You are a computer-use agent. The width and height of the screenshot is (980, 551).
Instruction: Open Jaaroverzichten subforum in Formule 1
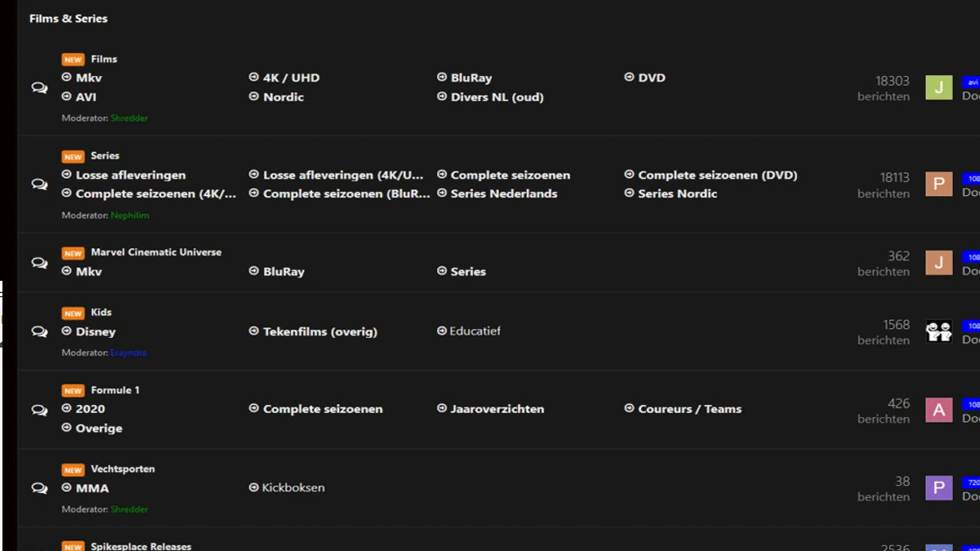coord(497,409)
